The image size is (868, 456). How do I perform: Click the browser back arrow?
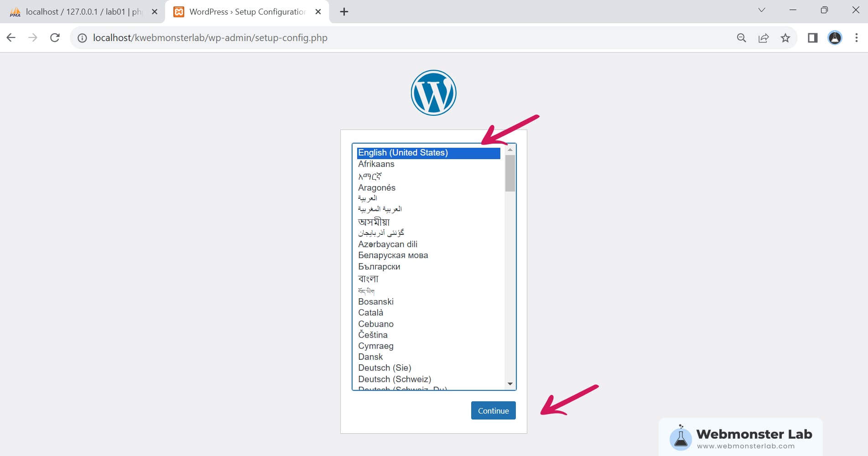[11, 38]
